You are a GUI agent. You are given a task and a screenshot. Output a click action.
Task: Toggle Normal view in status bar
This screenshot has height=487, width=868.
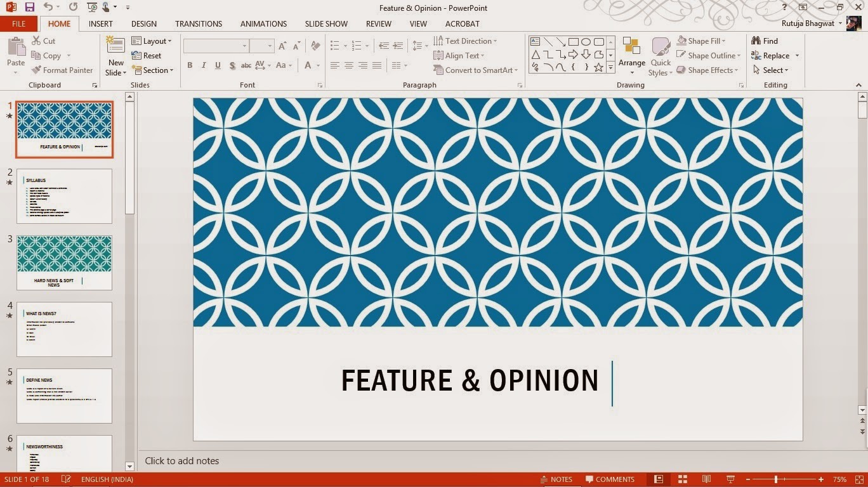point(658,479)
